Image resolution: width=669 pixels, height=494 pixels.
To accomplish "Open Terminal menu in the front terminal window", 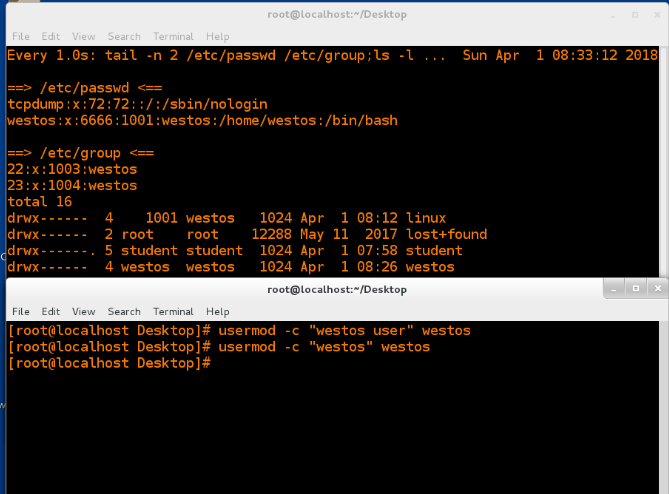I will click(x=173, y=312).
